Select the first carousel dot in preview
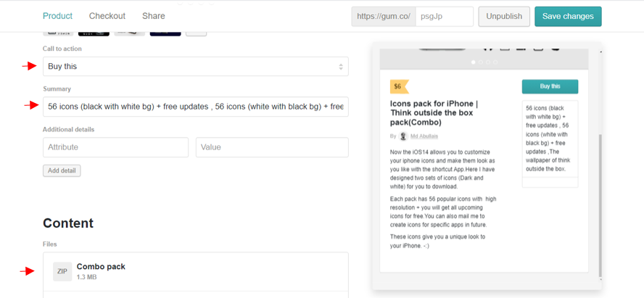The width and height of the screenshot is (644, 298). coord(474,62)
